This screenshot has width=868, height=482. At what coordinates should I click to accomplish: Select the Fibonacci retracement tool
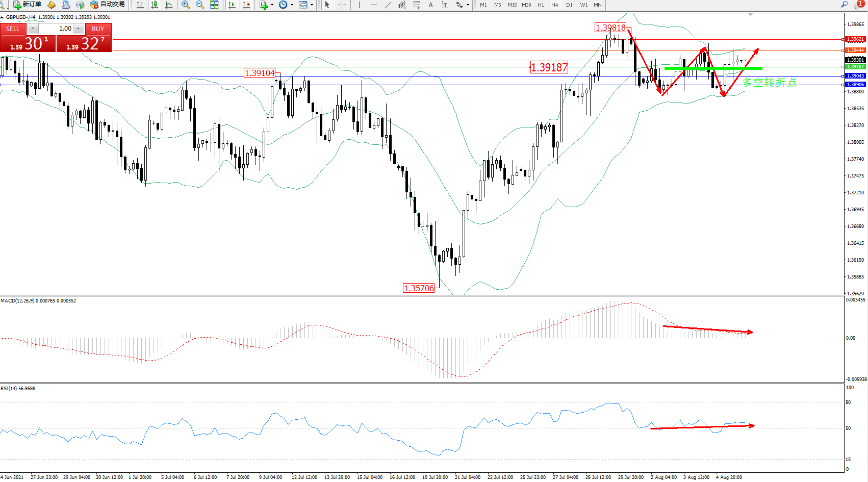click(x=417, y=5)
